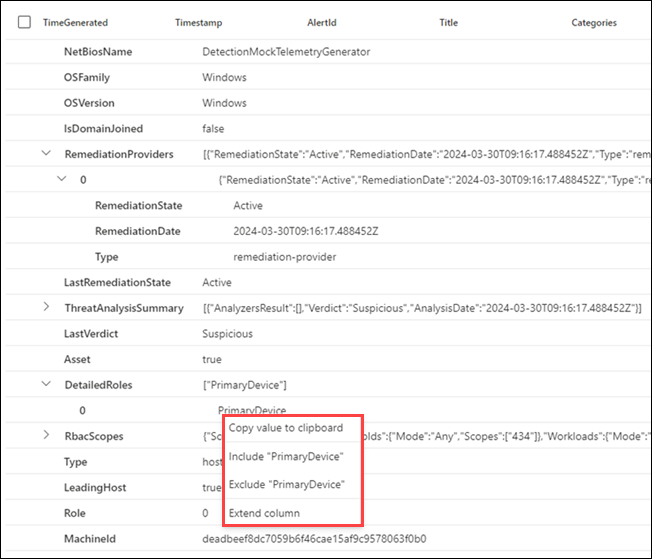Click the NetBiosName value DetectionMockTelemetryGenerator

tap(286, 51)
